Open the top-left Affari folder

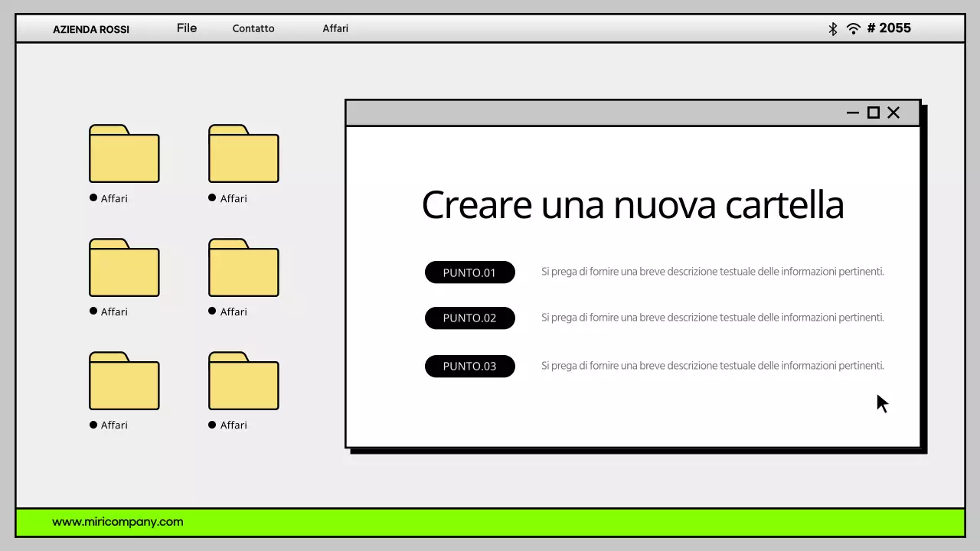(124, 155)
